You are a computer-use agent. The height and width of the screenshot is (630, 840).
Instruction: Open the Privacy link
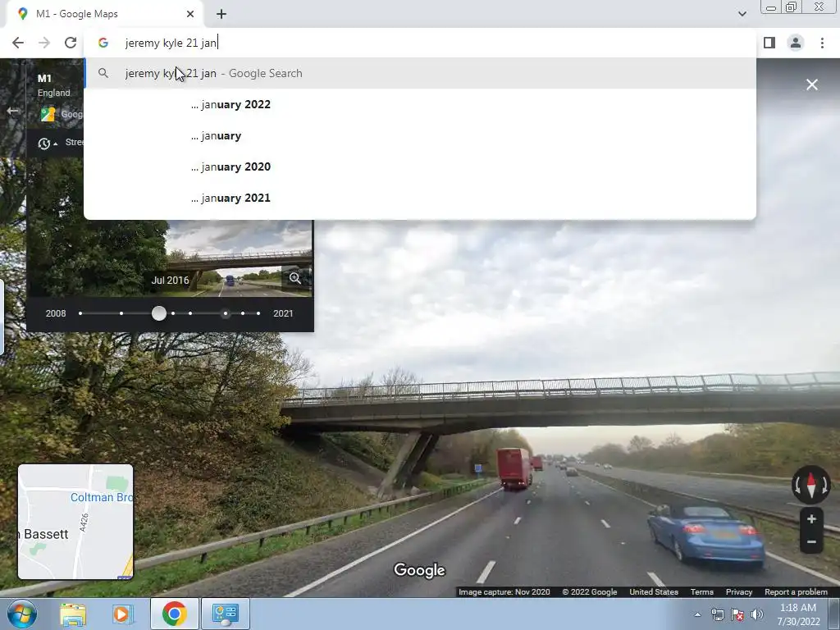739,592
